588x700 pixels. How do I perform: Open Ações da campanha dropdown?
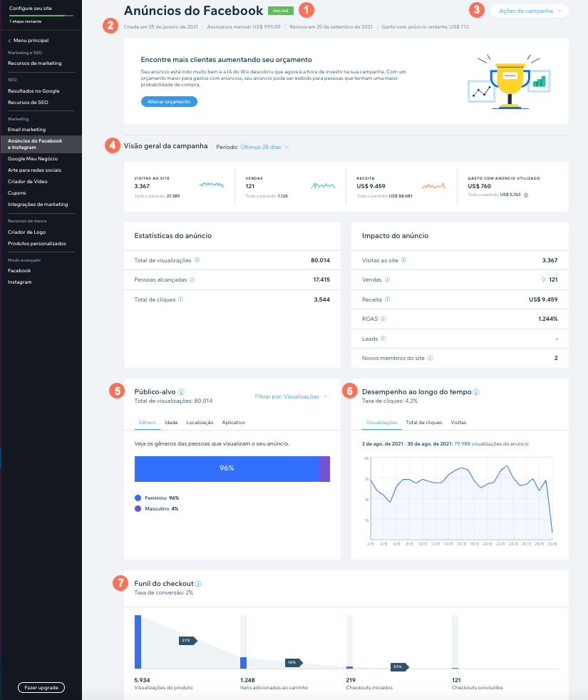pos(530,11)
